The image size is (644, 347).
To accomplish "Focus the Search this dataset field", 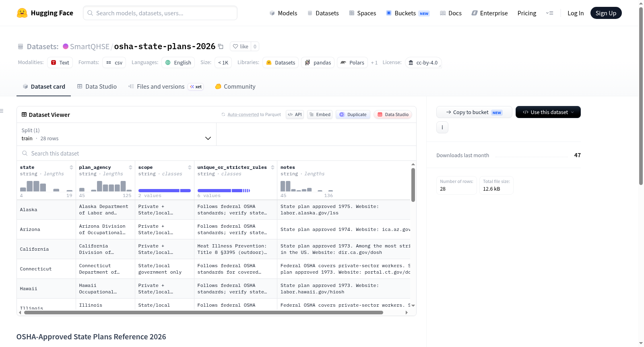I will (x=217, y=153).
